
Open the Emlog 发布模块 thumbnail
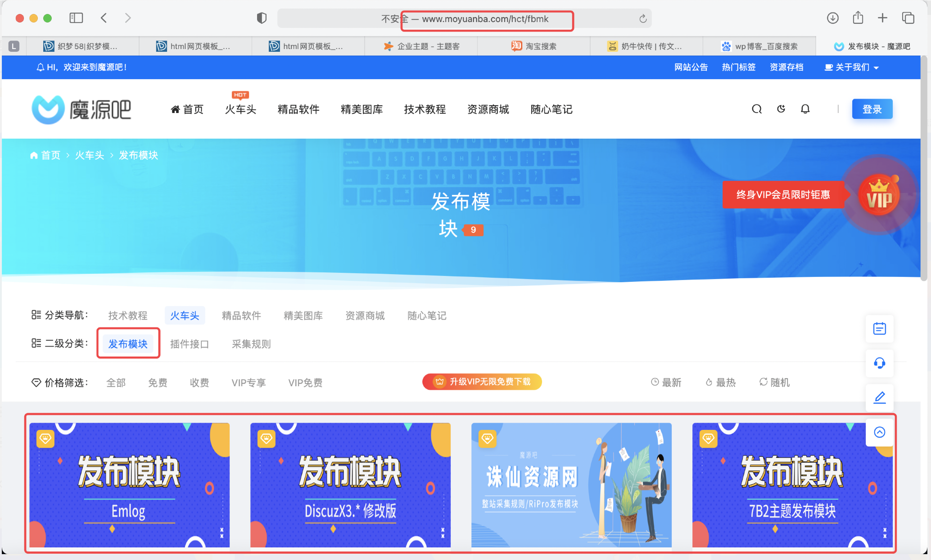coord(129,485)
